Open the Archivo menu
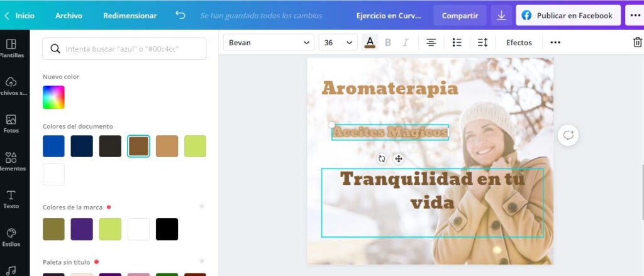The width and height of the screenshot is (644, 276). 69,16
